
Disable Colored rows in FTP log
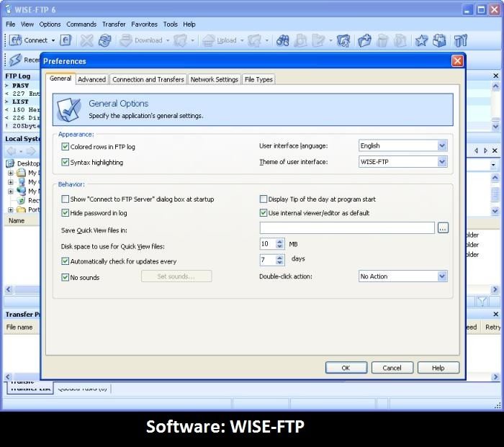point(66,147)
